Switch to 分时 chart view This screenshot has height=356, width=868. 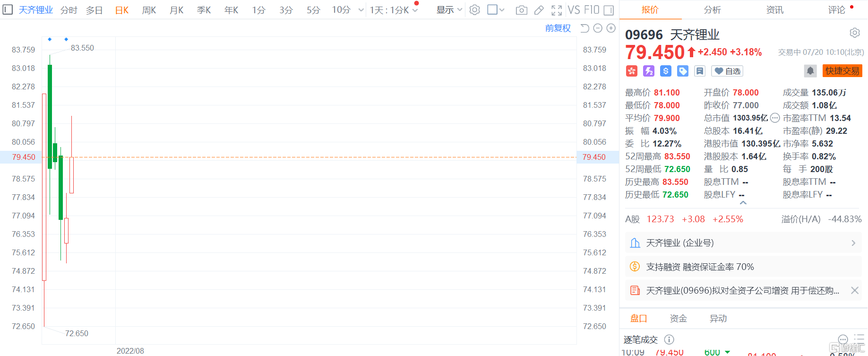69,10
